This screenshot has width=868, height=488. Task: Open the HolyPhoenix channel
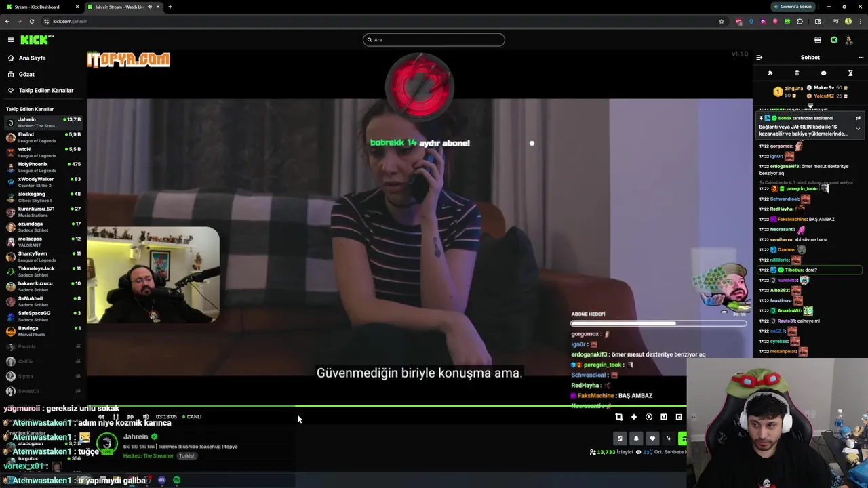point(43,167)
